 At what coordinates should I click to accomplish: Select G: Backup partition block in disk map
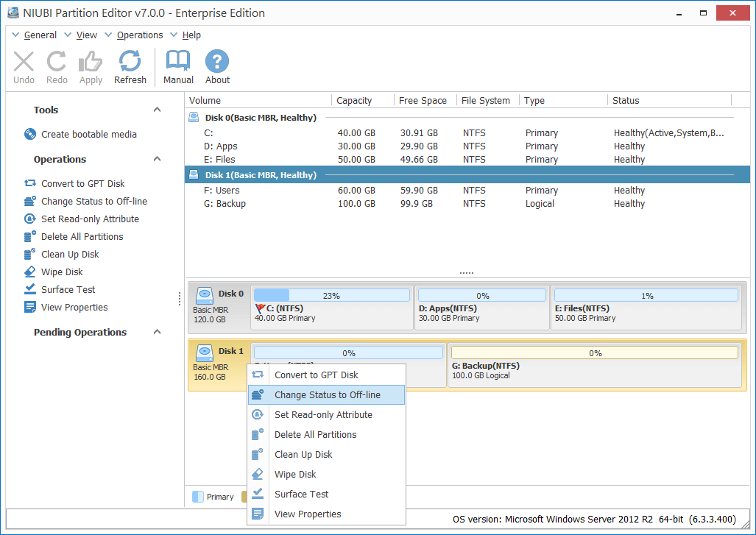tap(595, 365)
